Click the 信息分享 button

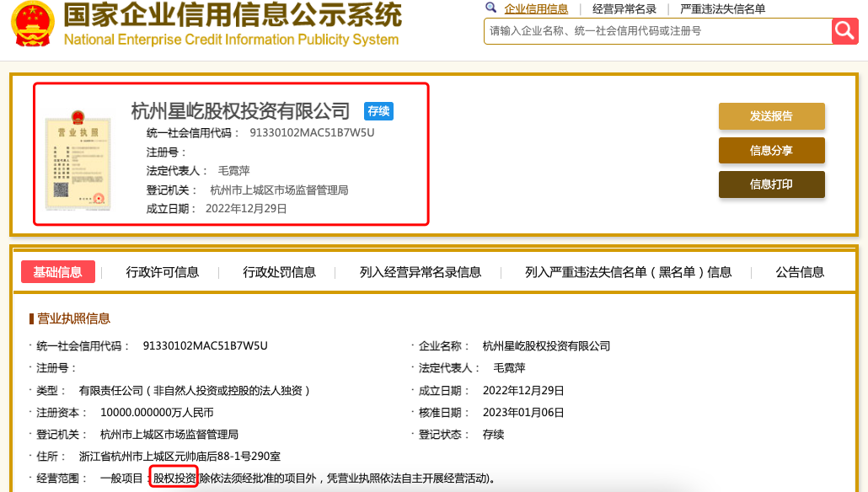pyautogui.click(x=772, y=151)
